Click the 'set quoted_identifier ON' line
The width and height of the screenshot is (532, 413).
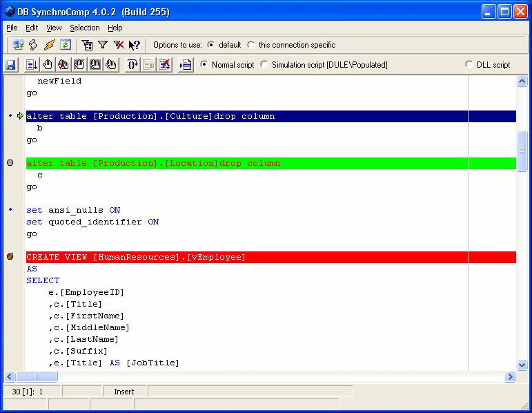pos(92,222)
